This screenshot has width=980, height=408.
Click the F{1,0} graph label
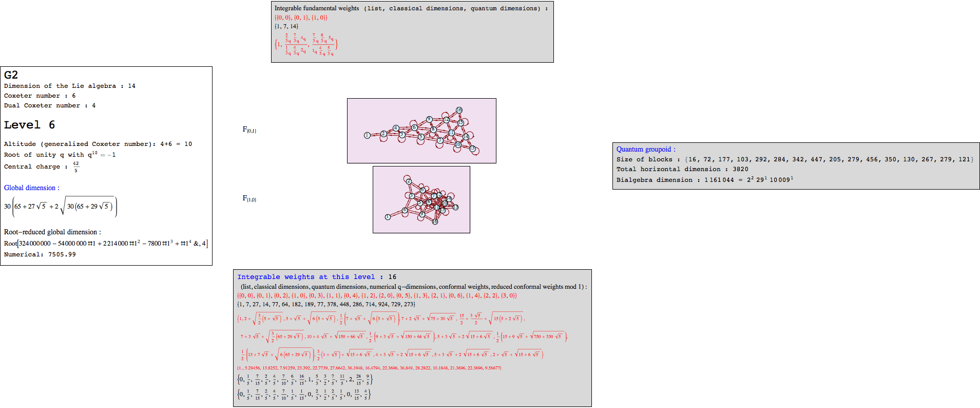tap(249, 198)
